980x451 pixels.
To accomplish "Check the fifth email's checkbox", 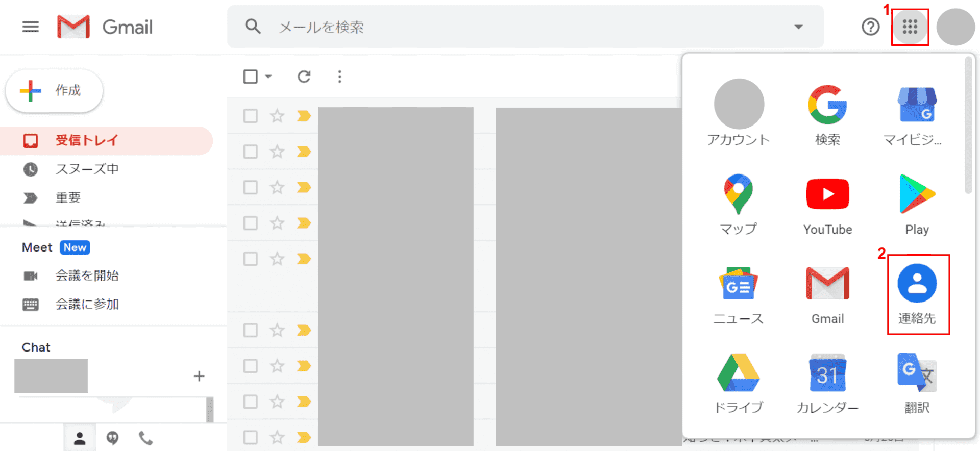I will pos(250,259).
